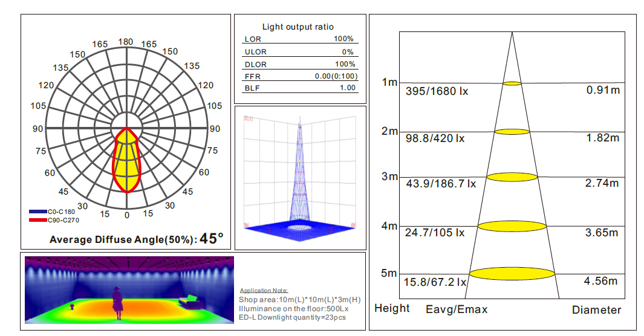Click the silhouette figure in the room simulation

117,302
